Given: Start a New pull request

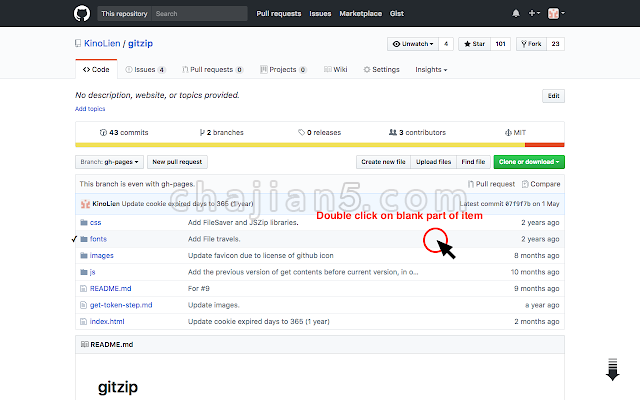Looking at the screenshot, I should coord(177,162).
